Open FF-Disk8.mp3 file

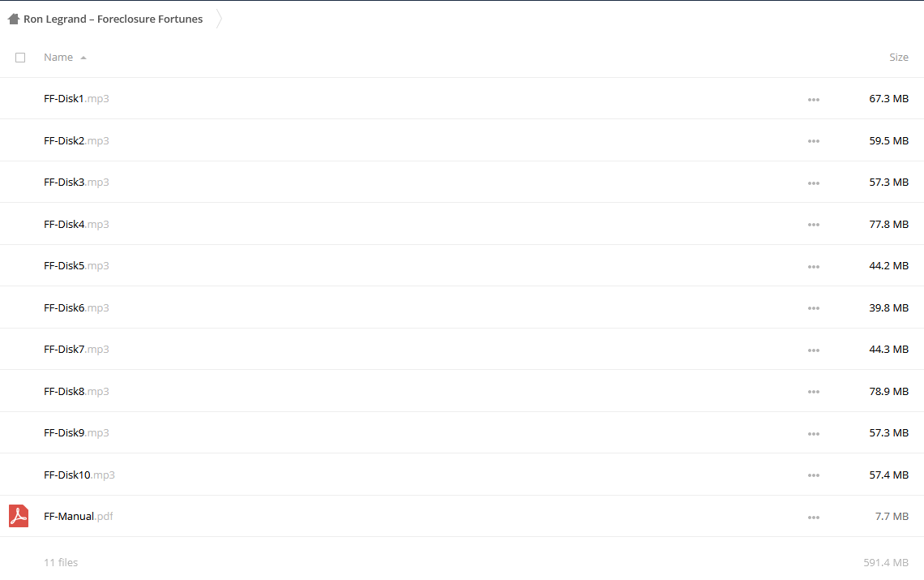[x=76, y=391]
